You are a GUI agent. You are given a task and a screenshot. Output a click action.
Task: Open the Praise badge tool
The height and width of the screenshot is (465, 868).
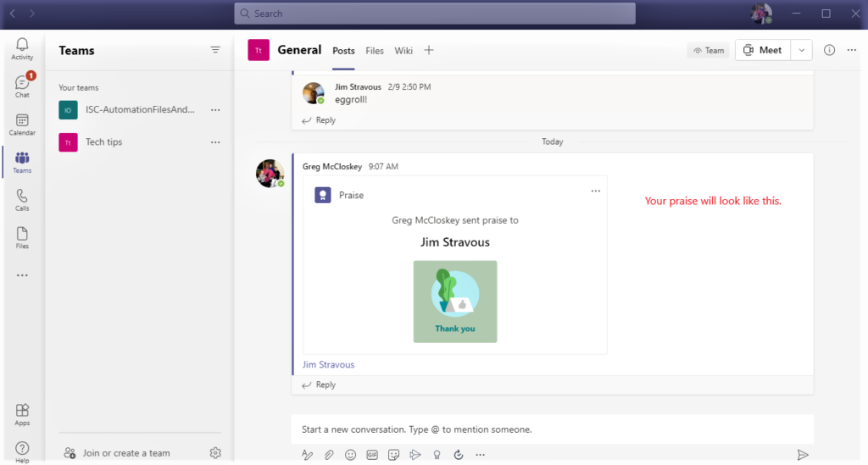(437, 455)
